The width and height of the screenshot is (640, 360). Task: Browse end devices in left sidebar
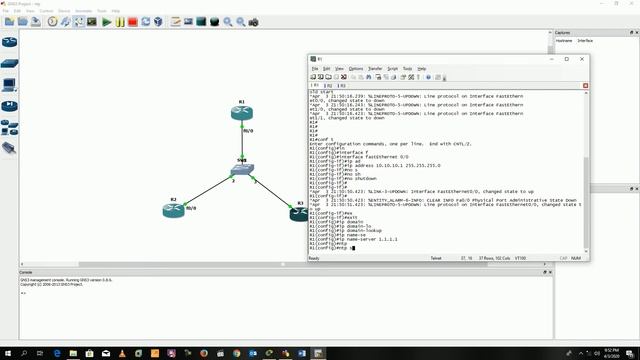coord(9,84)
